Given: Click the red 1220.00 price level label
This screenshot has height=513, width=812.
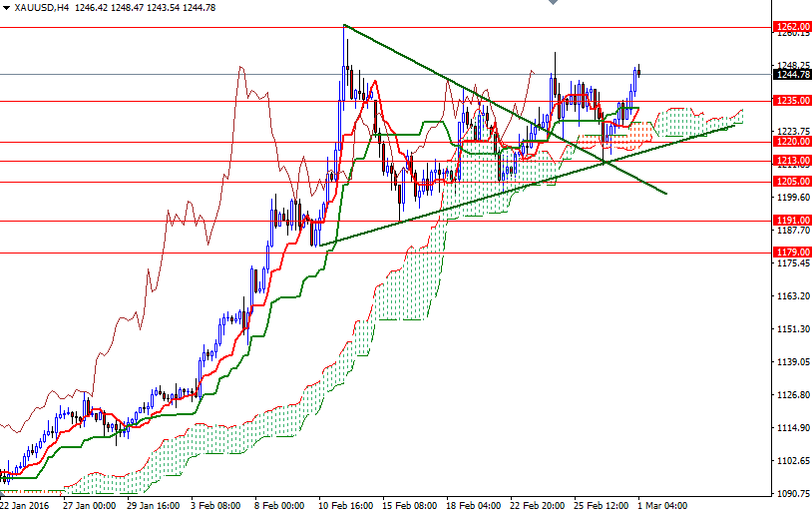Looking at the screenshot, I should pyautogui.click(x=792, y=142).
